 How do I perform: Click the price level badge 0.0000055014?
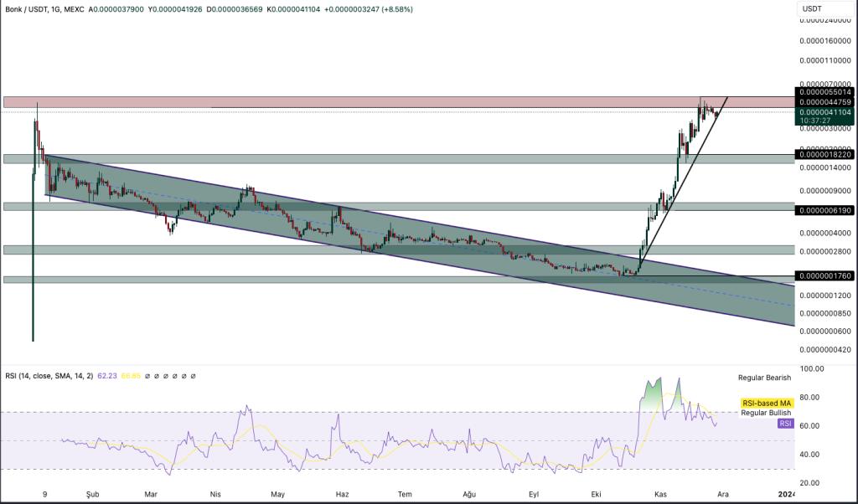[825, 90]
